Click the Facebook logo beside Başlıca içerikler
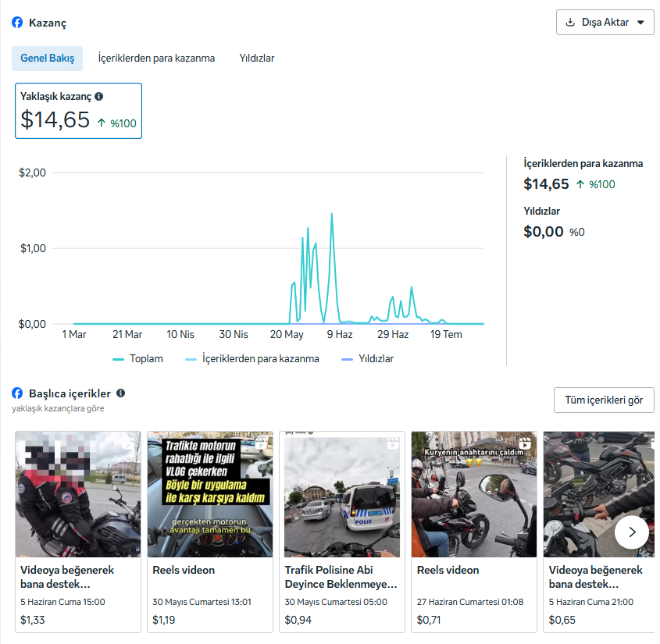This screenshot has width=660, height=644. (x=17, y=393)
